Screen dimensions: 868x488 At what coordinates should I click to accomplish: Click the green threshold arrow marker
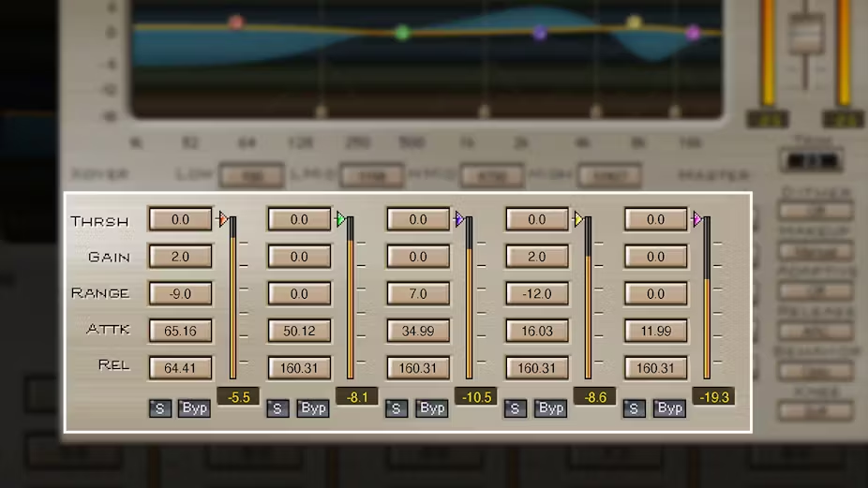click(341, 219)
